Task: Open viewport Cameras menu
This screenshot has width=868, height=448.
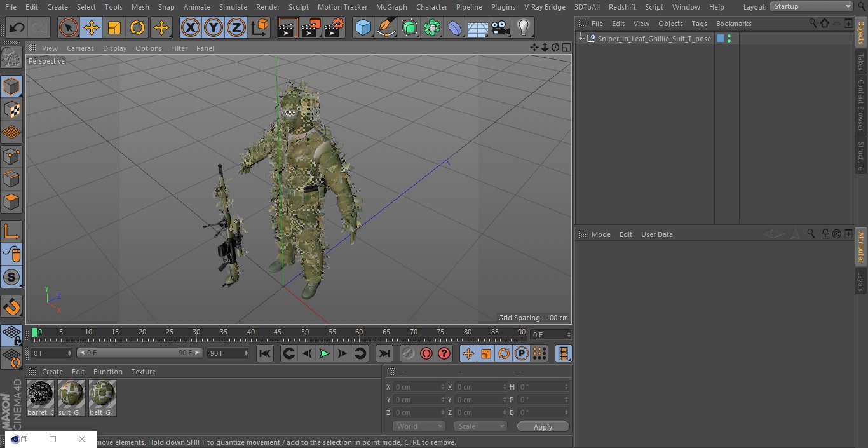Action: (x=80, y=48)
